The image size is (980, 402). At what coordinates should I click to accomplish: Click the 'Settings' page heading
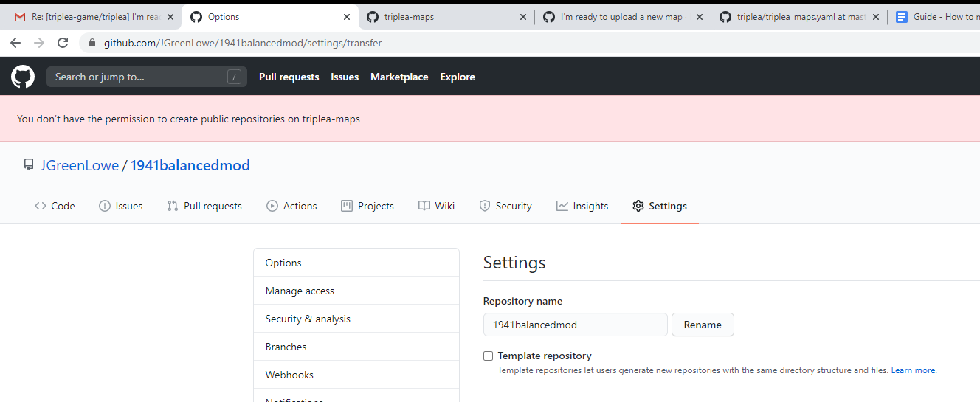click(514, 263)
